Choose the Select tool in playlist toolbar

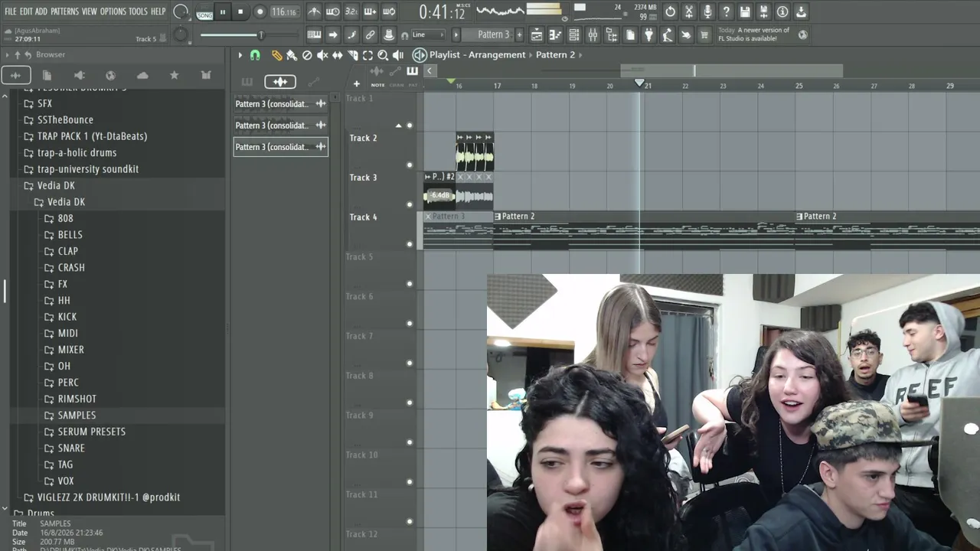(367, 55)
